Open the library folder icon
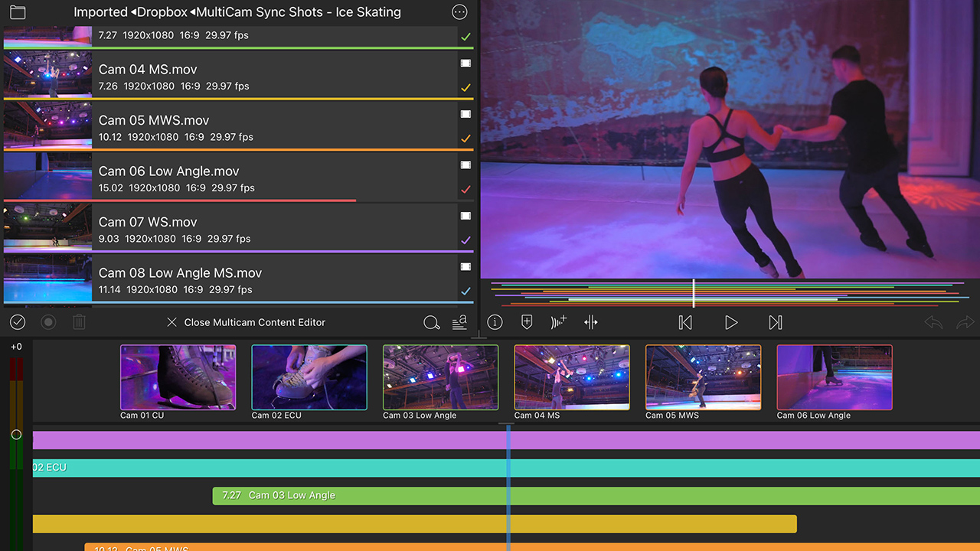980x551 pixels. pyautogui.click(x=17, y=12)
